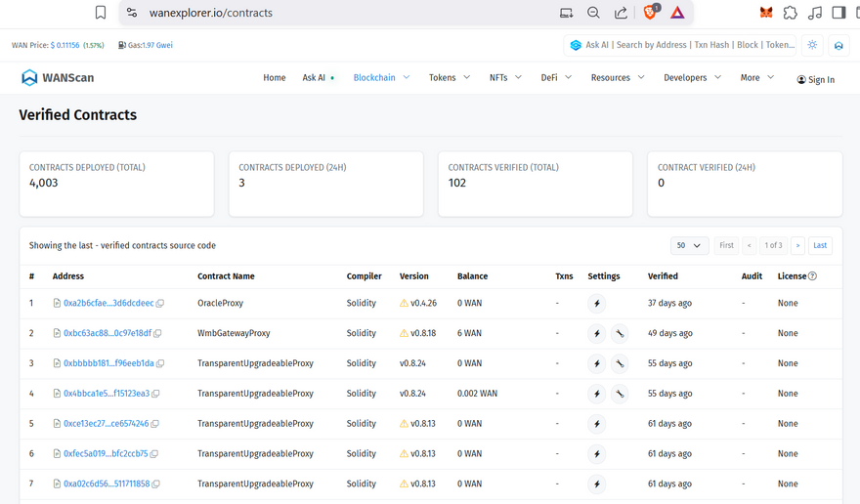This screenshot has width=860, height=504.
Task: Bookmark this page in the address bar
Action: (x=101, y=13)
